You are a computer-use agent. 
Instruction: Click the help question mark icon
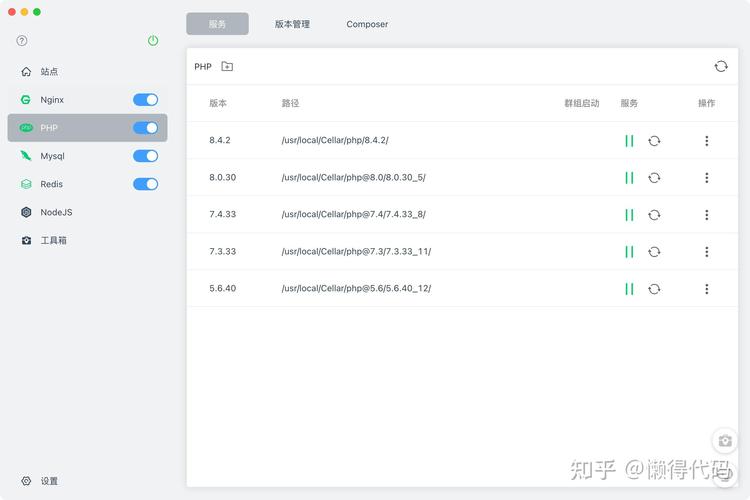tap(22, 41)
